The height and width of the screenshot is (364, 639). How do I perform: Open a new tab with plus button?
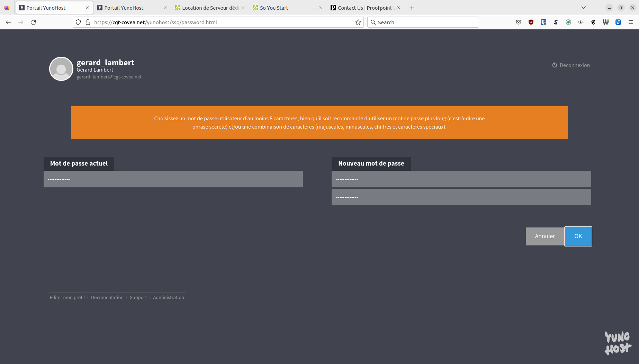tap(412, 8)
